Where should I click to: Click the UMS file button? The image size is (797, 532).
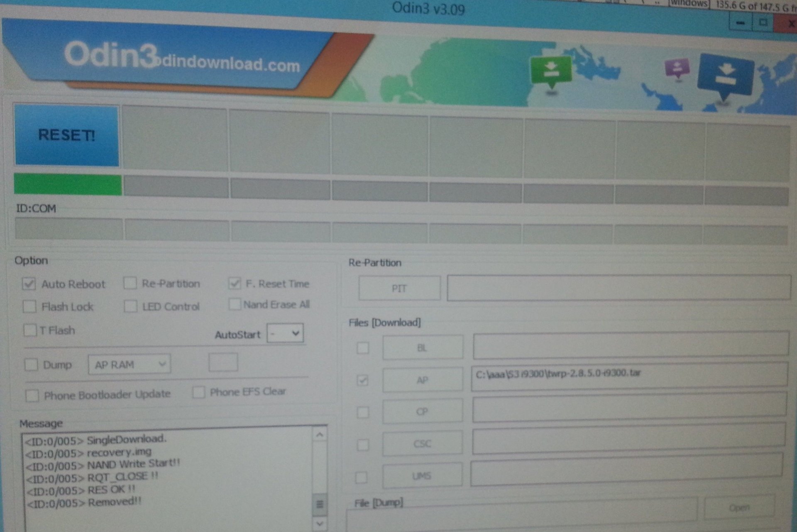click(422, 476)
